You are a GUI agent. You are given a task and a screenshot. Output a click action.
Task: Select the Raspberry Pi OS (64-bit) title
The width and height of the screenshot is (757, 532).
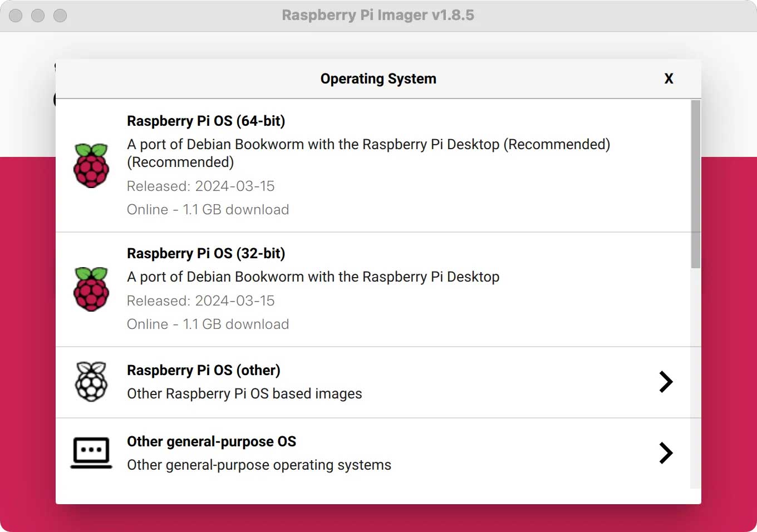click(206, 121)
